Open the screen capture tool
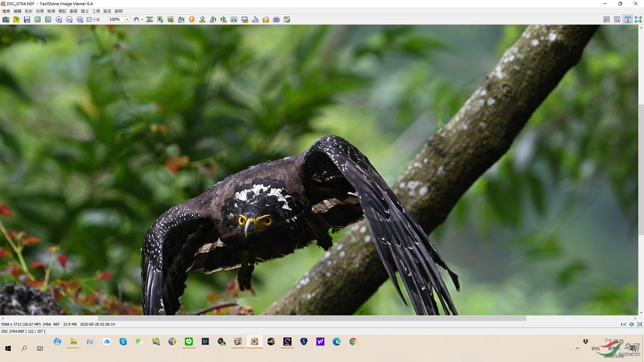 [245, 19]
